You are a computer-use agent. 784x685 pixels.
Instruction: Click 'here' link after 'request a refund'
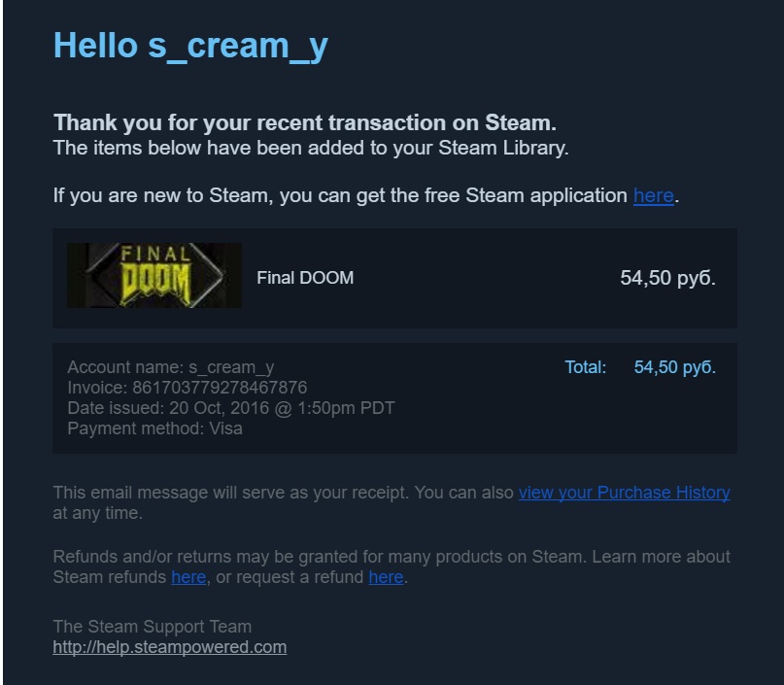click(x=386, y=577)
